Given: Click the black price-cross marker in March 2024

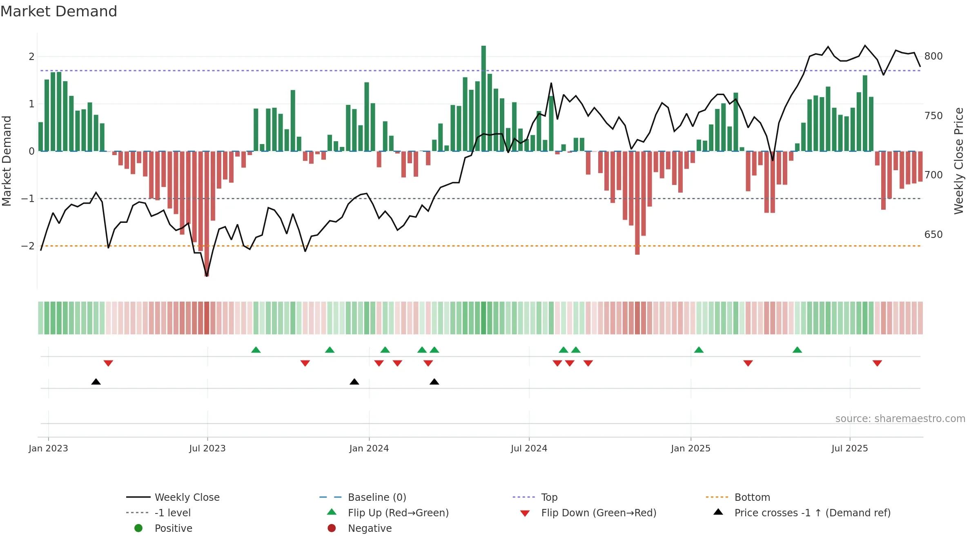Looking at the screenshot, I should tap(434, 382).
